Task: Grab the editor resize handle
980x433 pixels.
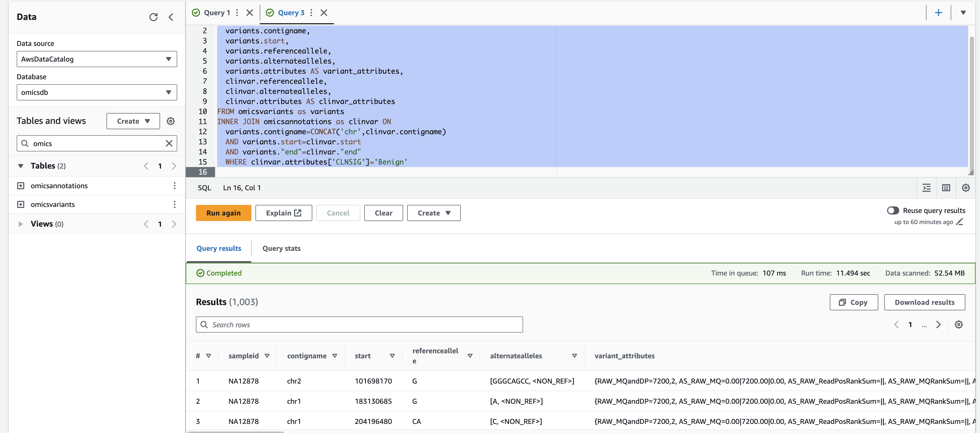Action: pyautogui.click(x=971, y=173)
